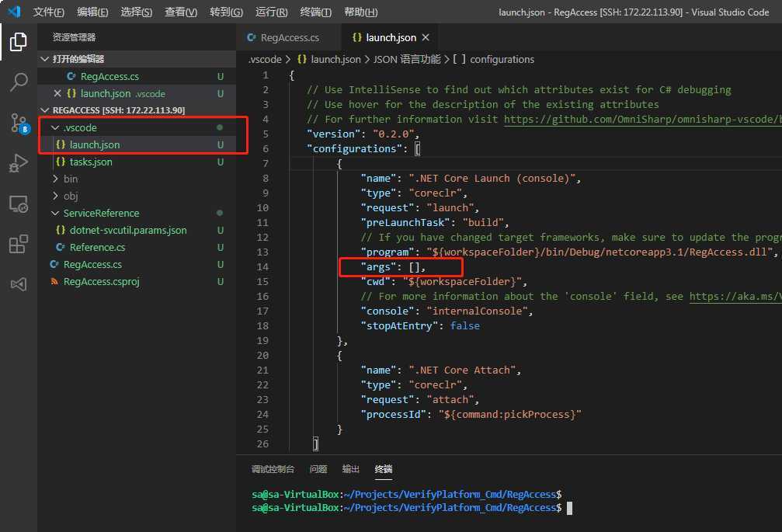782x532 pixels.
Task: Open the Source Control view
Action: [19, 123]
